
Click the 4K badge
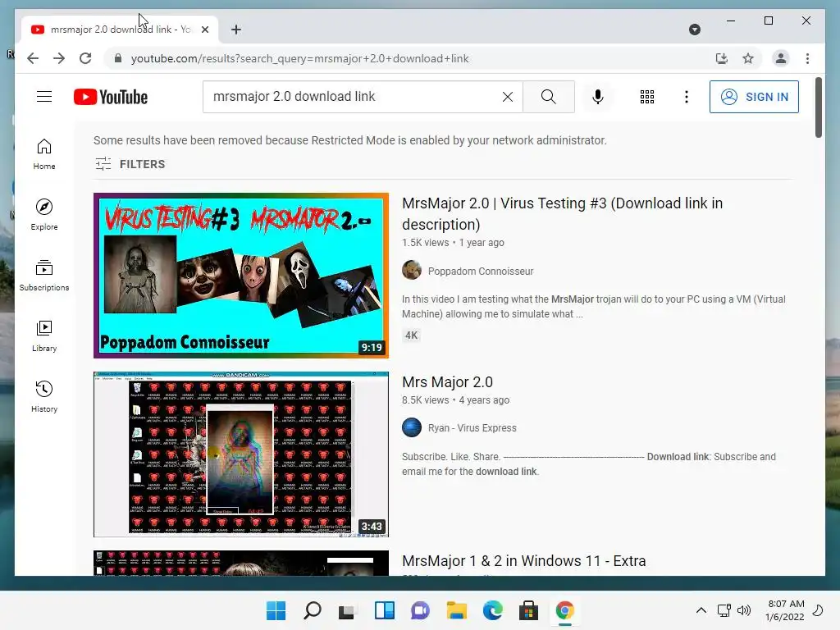tap(411, 336)
